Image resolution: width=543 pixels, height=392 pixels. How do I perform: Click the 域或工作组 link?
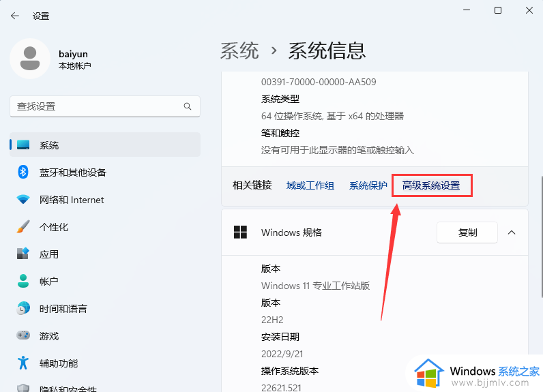tap(310, 186)
